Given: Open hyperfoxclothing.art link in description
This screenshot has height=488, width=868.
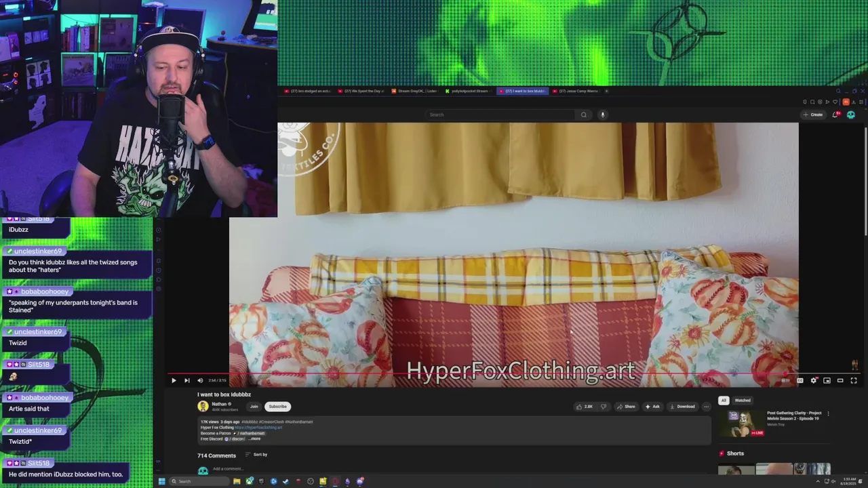Looking at the screenshot, I should click(258, 428).
